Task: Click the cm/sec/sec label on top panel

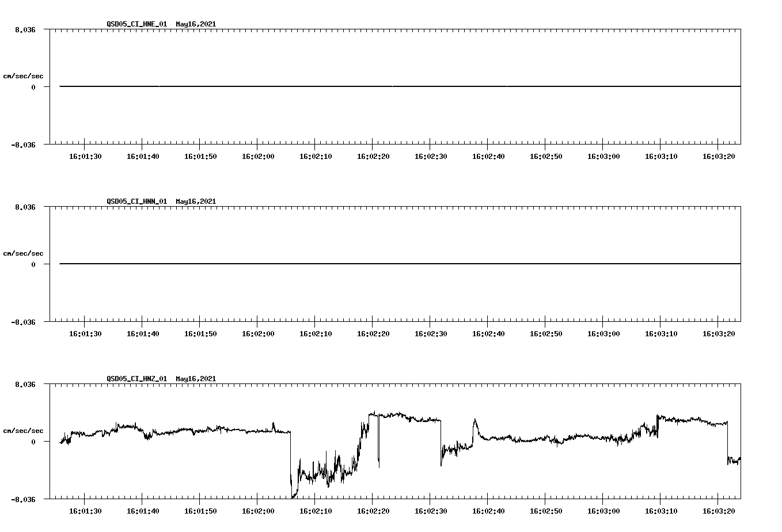Action: [x=23, y=75]
